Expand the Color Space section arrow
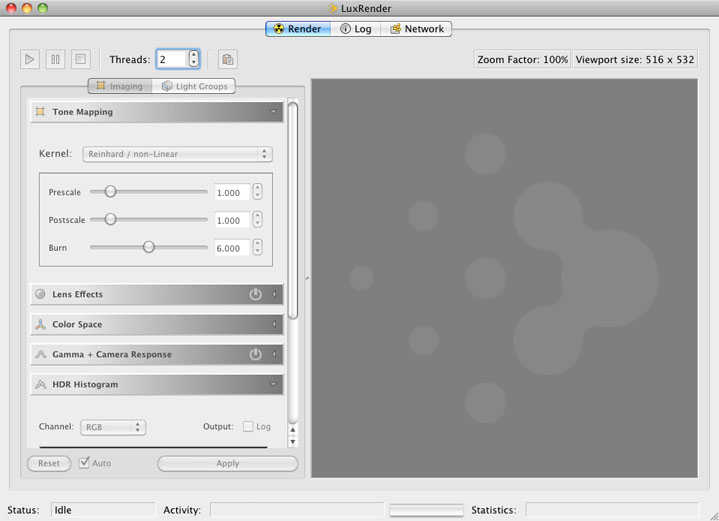Viewport: 719px width, 521px height. [x=274, y=324]
